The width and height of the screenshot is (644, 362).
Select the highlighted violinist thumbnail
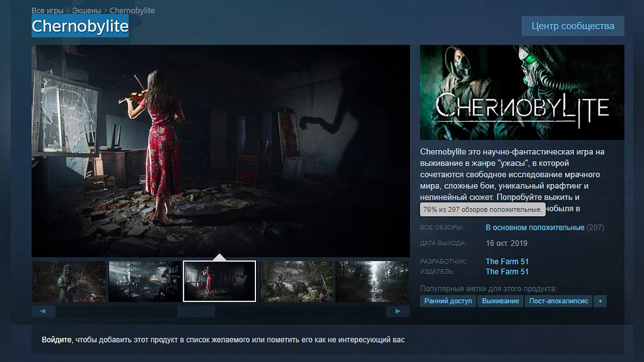click(x=219, y=281)
